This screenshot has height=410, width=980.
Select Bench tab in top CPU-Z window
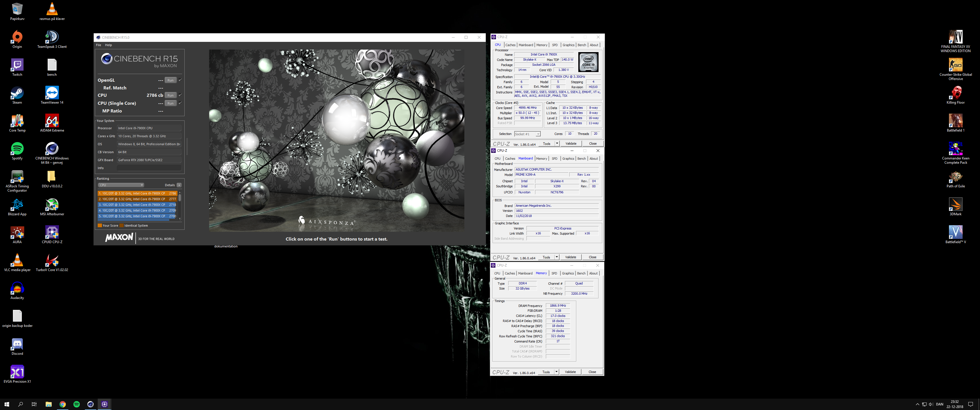582,45
